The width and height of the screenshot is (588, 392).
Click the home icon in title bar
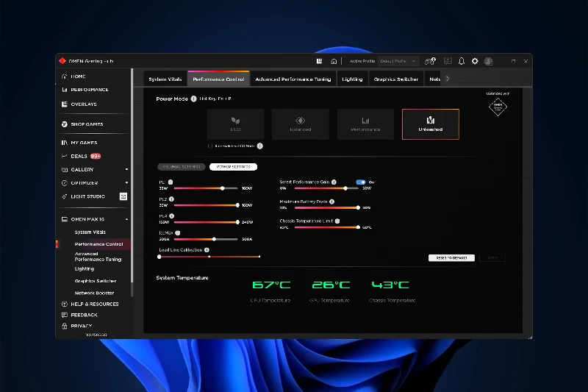click(334, 61)
